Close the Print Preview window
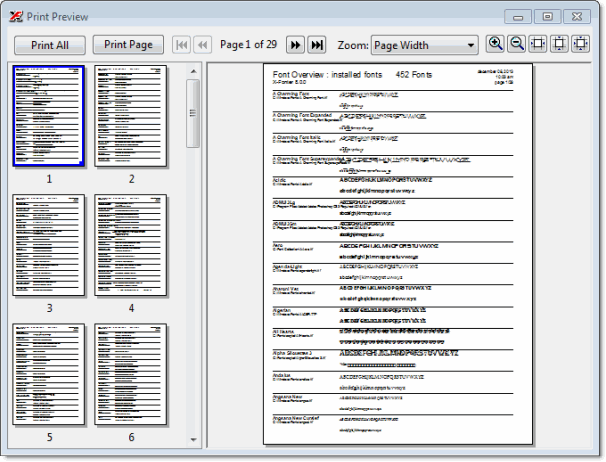The image size is (606, 462). tap(577, 17)
